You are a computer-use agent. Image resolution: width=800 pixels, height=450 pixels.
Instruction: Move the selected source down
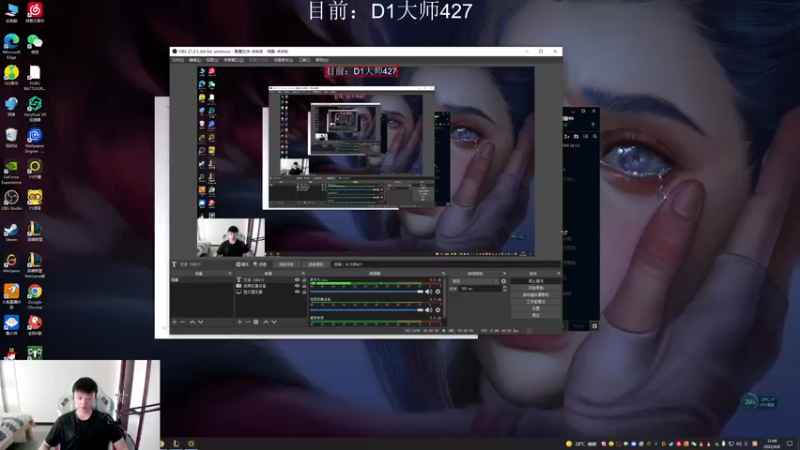tap(274, 322)
